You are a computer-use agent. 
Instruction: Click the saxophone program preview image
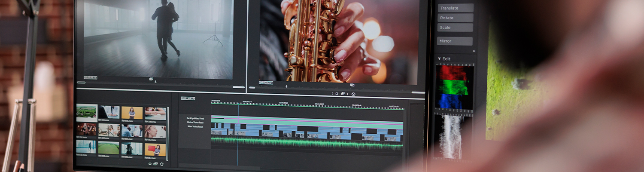tap(339, 42)
